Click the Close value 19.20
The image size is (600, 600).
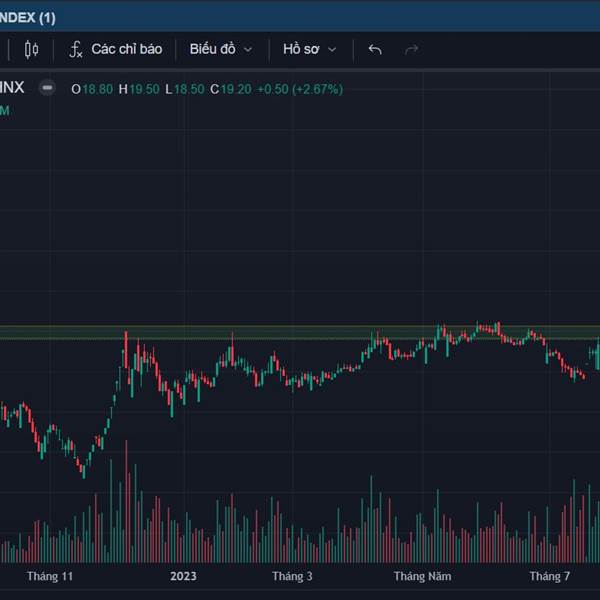pos(236,89)
